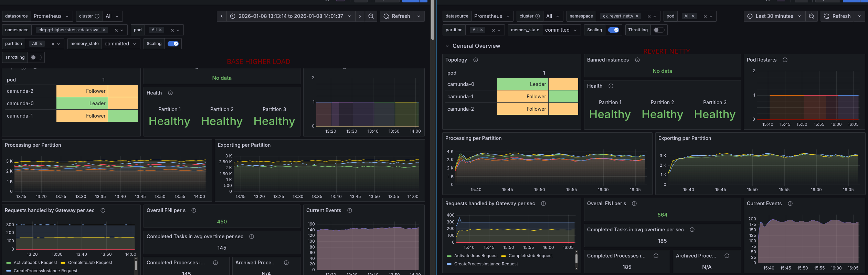Click info icon beside left Health panel
The width and height of the screenshot is (868, 275).
(x=170, y=93)
